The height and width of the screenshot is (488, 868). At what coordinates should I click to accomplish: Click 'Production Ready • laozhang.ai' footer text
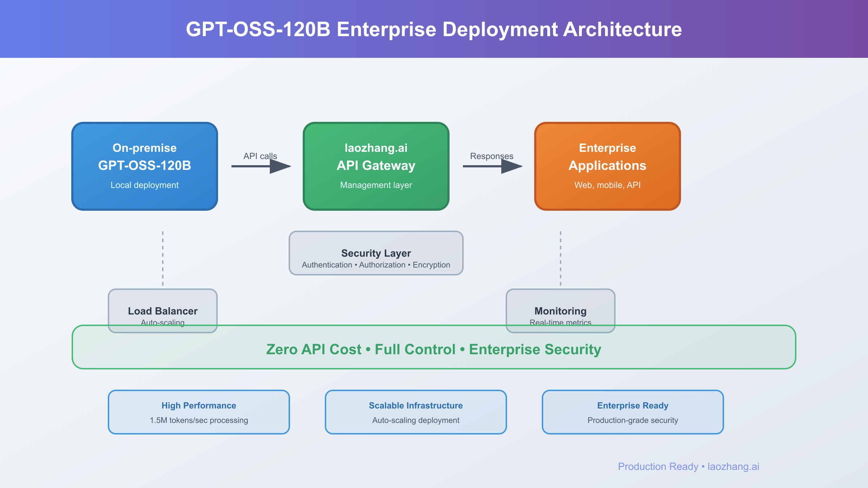tap(689, 467)
